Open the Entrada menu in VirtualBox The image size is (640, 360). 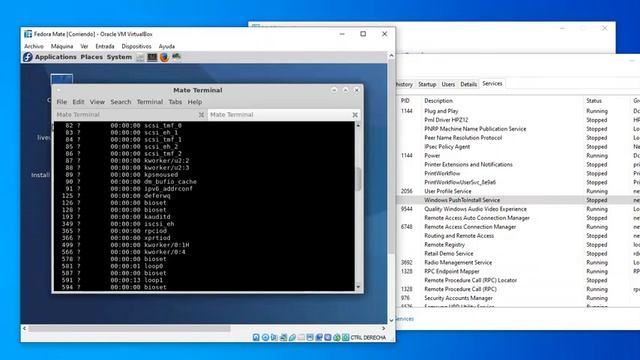pos(105,47)
